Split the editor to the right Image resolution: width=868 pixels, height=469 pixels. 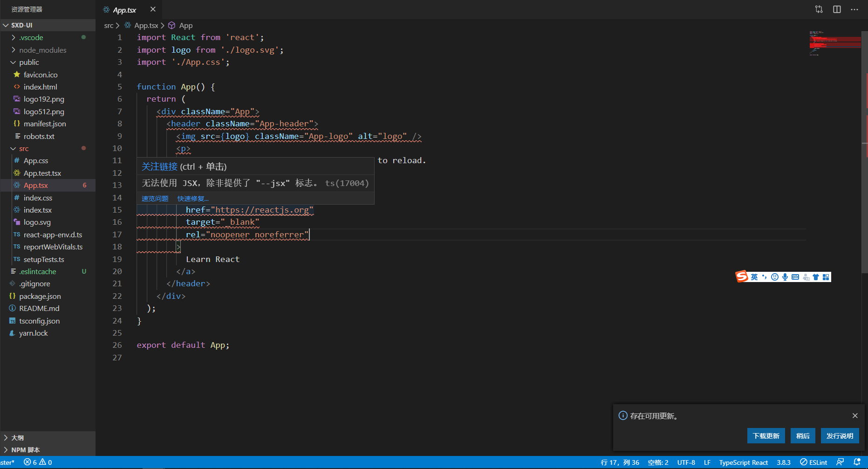(x=837, y=9)
